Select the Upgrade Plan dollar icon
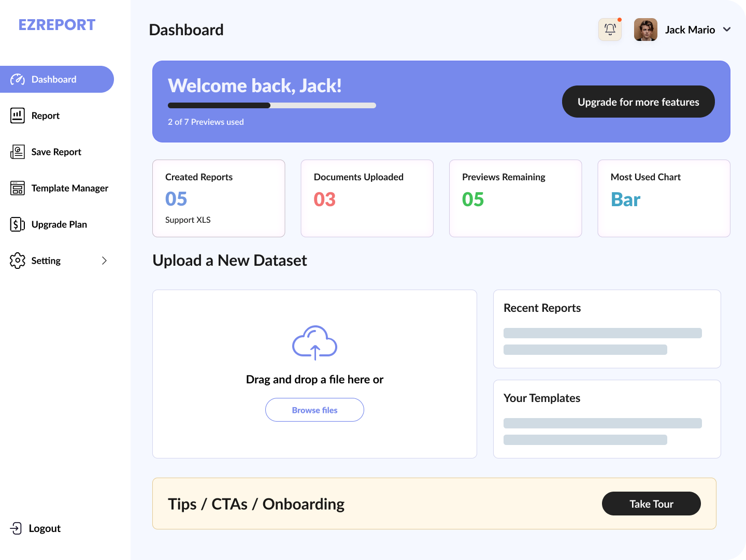This screenshot has width=746, height=560. (x=17, y=224)
